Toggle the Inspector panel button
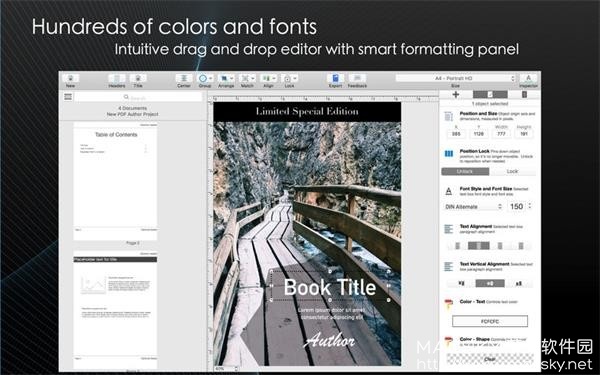The height and width of the screenshot is (375, 600). (528, 78)
